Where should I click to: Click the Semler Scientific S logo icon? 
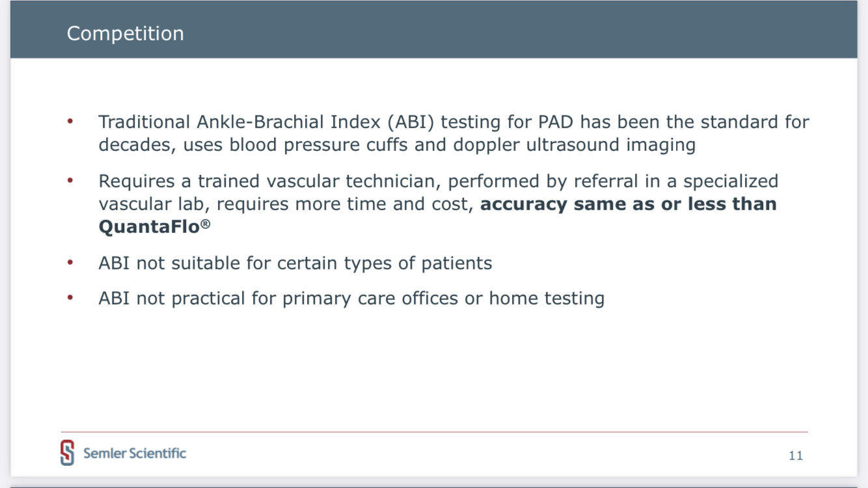(67, 453)
